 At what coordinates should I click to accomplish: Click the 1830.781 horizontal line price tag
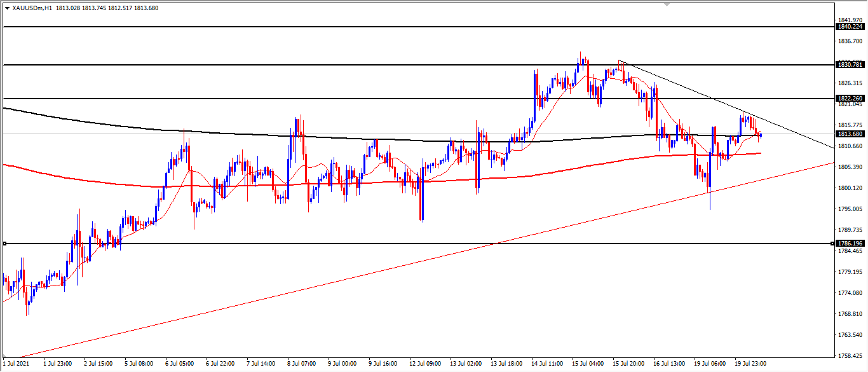(x=851, y=64)
